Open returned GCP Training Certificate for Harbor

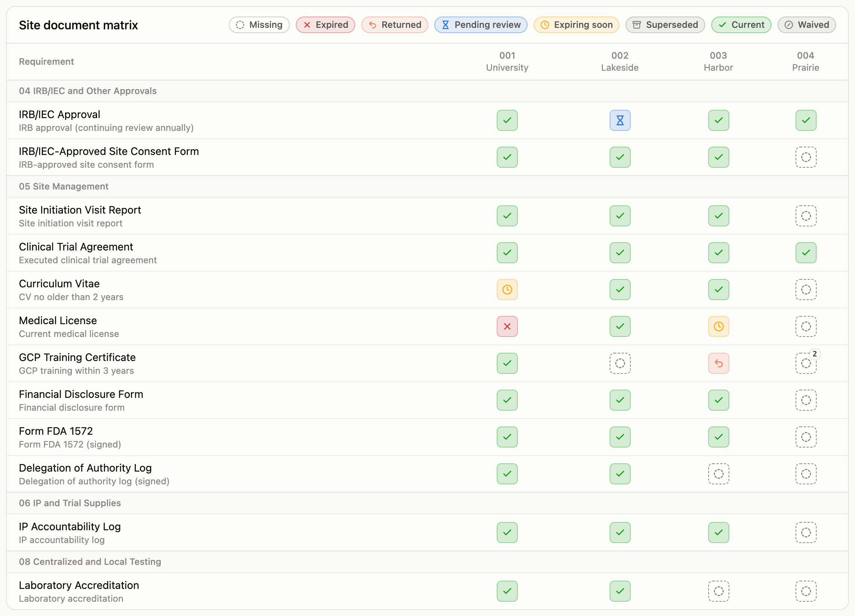718,364
